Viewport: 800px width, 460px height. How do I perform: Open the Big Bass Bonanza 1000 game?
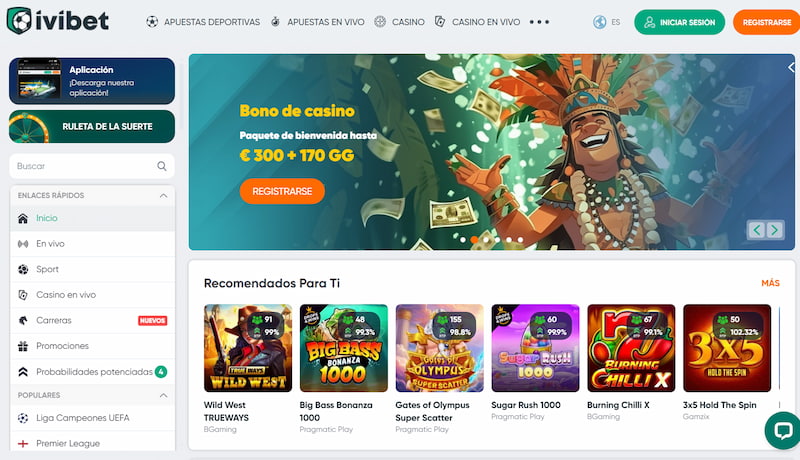(343, 348)
